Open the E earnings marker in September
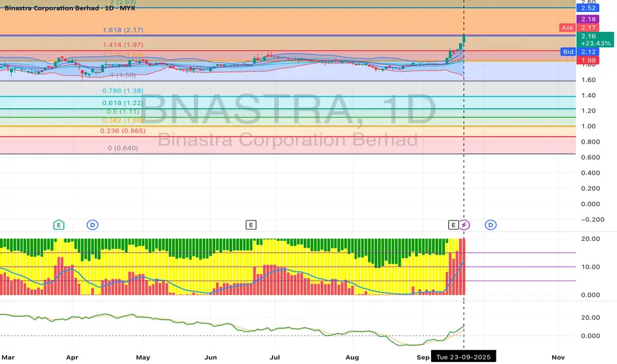The height and width of the screenshot is (364, 617). point(453,225)
